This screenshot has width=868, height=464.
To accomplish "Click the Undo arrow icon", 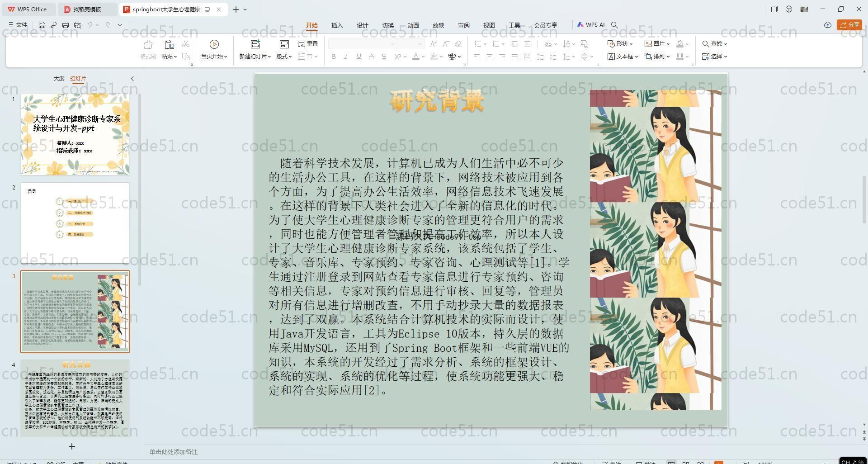I will click(x=90, y=25).
